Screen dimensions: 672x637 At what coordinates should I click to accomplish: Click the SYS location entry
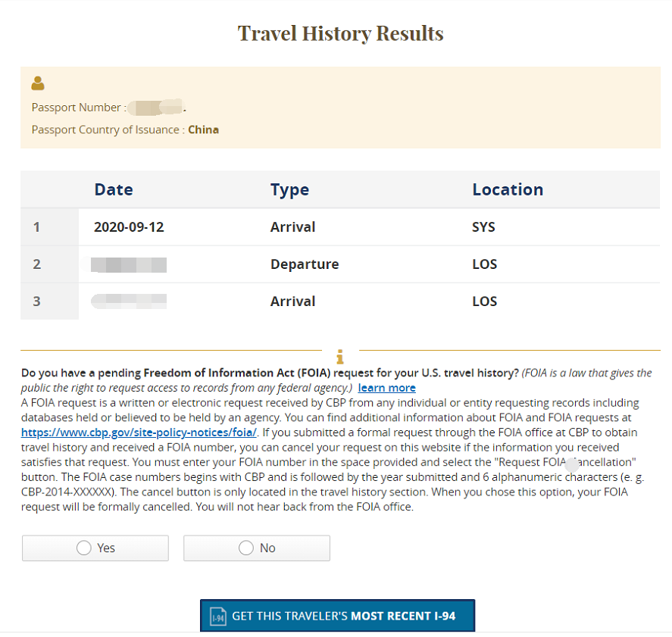click(x=483, y=226)
